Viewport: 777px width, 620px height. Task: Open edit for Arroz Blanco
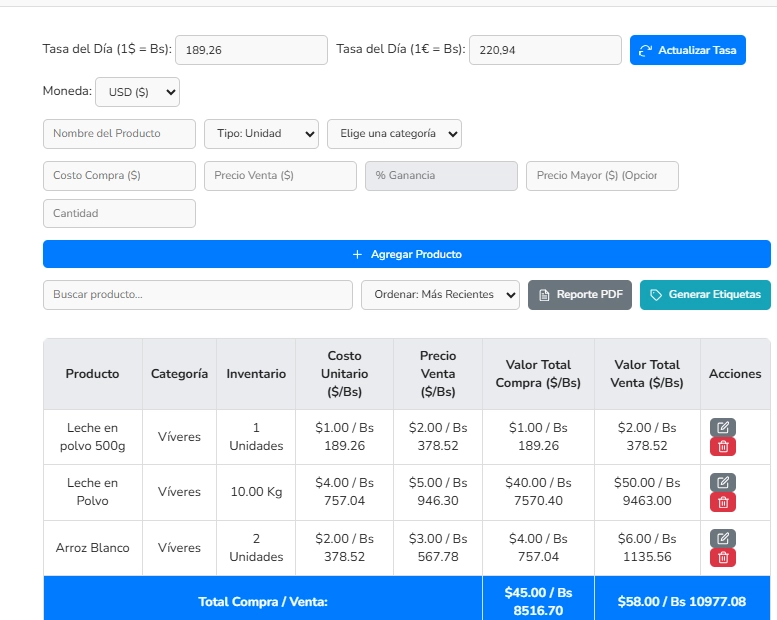(723, 538)
